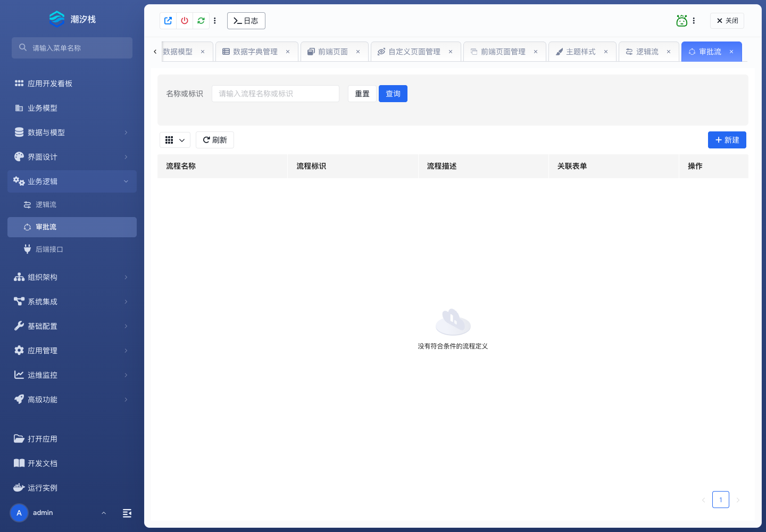Viewport: 766px width, 532px height.
Task: Open 业务模型 in the sidebar
Action: tap(72, 108)
